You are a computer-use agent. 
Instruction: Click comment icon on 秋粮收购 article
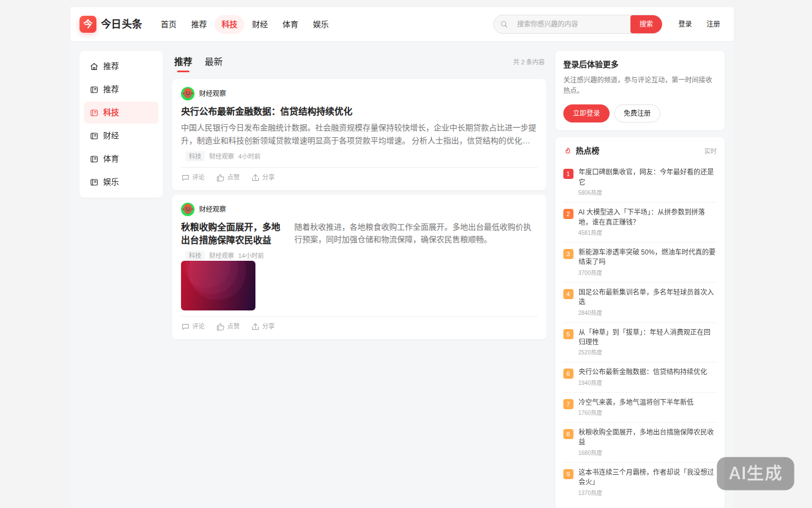click(x=186, y=327)
